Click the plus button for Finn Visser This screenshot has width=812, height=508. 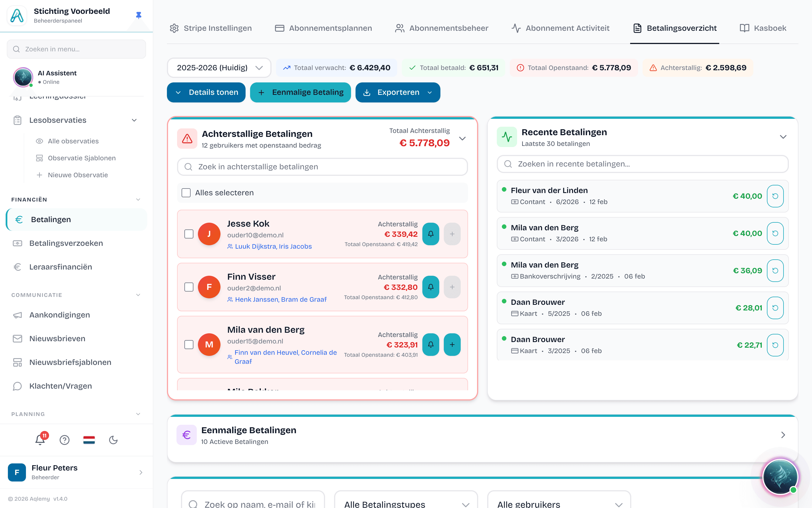coord(452,287)
